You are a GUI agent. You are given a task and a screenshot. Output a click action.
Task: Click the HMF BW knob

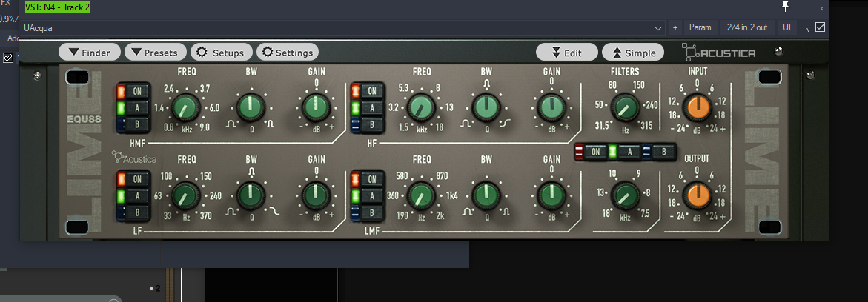click(x=251, y=108)
